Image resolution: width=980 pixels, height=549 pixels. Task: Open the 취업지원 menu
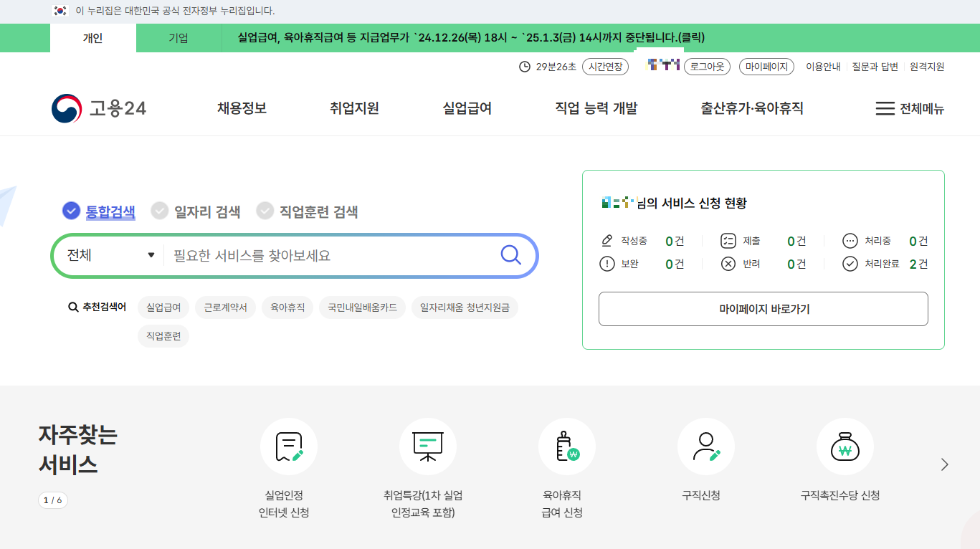pyautogui.click(x=354, y=109)
